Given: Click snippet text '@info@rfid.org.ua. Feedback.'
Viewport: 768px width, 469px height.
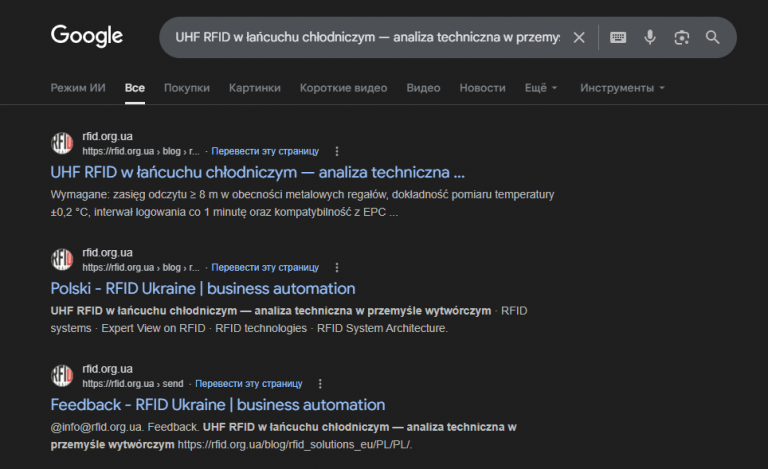Looking at the screenshot, I should tap(124, 427).
